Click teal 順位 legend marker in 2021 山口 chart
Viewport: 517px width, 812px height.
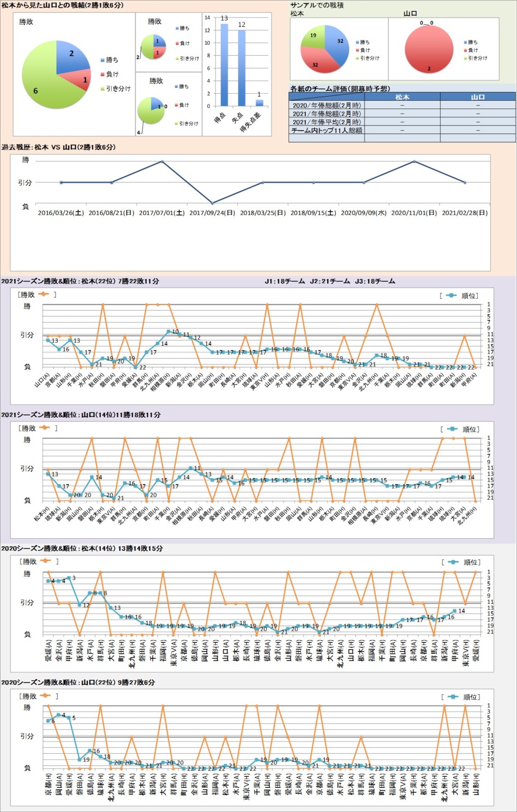click(452, 429)
